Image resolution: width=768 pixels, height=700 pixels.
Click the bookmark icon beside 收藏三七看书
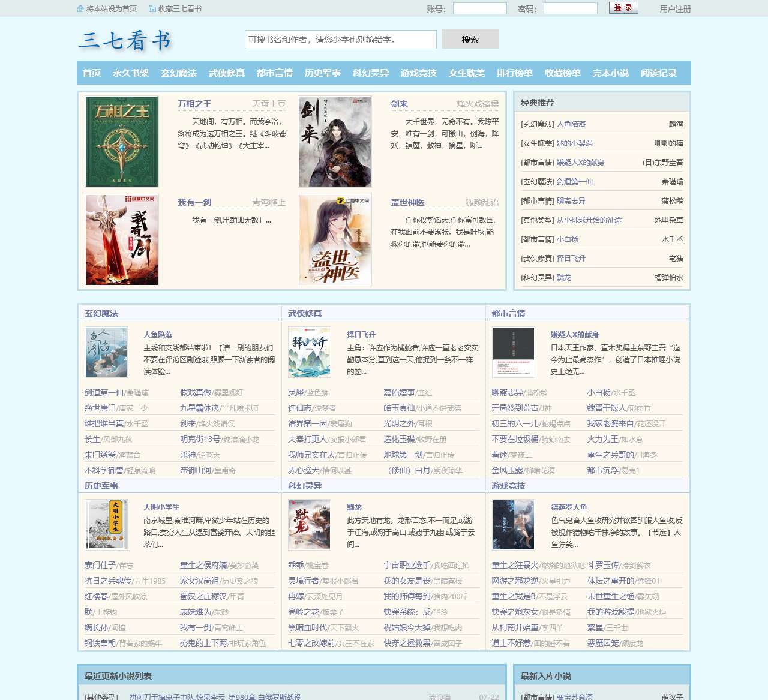(x=152, y=9)
